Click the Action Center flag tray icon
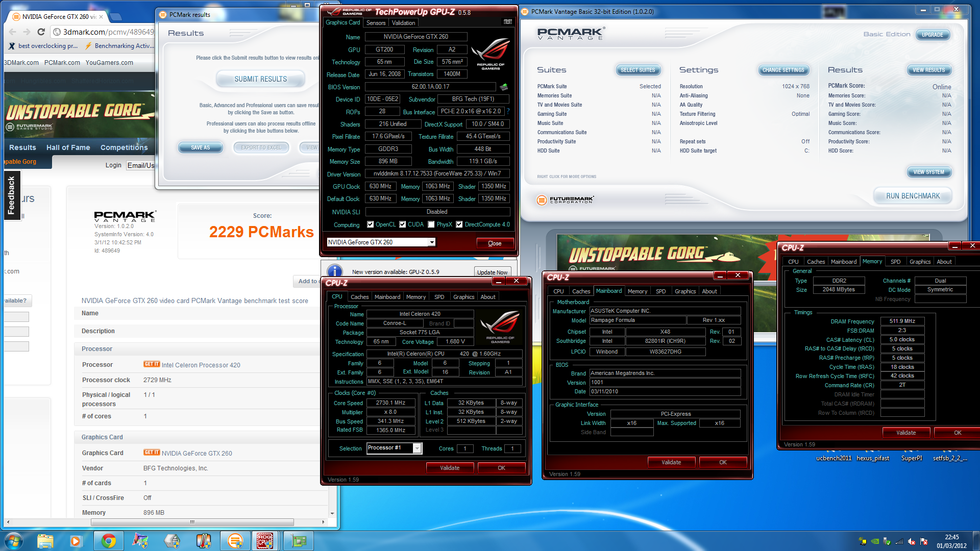Image resolution: width=980 pixels, height=551 pixels. coord(924,541)
